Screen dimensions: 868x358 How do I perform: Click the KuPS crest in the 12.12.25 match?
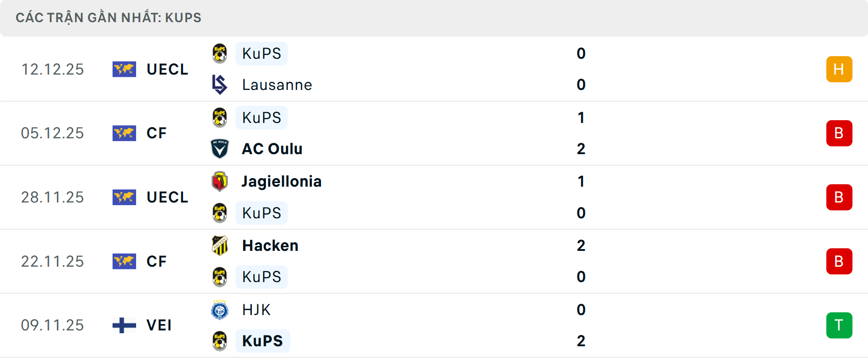220,53
